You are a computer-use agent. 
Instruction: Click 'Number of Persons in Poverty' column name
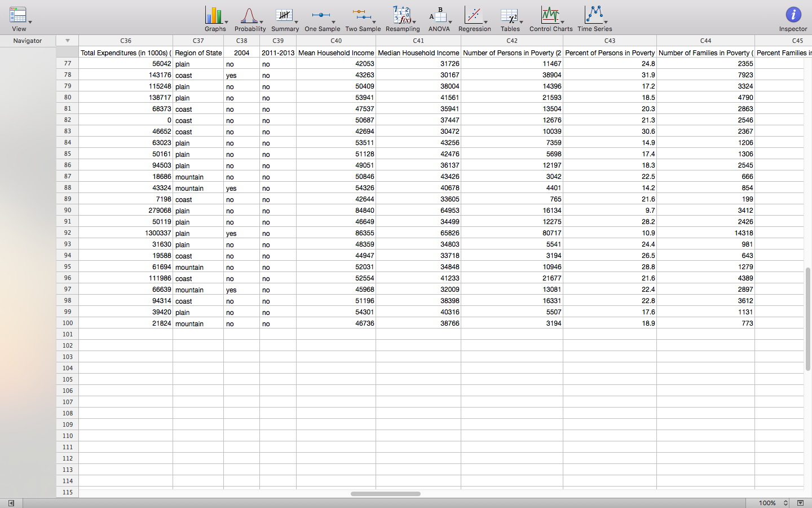tap(512, 53)
